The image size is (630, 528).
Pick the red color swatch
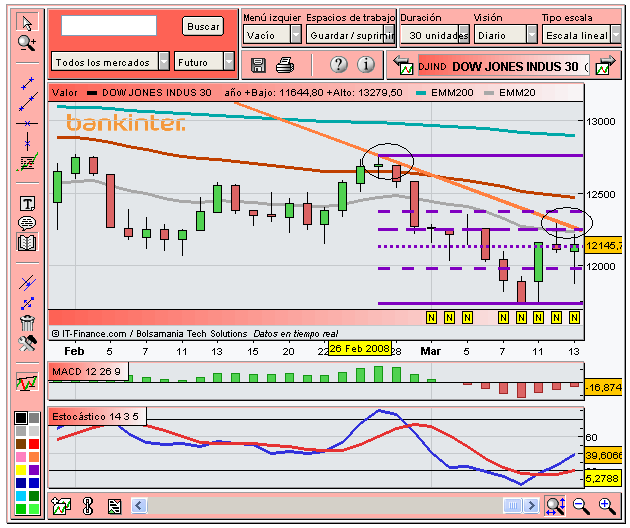coord(34,444)
